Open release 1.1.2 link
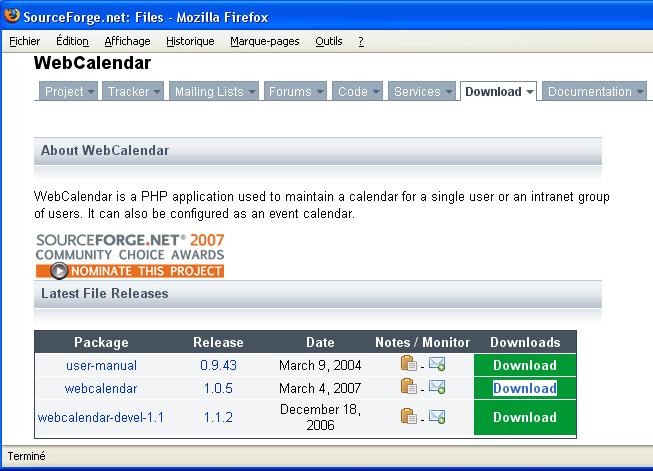Screen dimensions: 653x471 click(218, 417)
